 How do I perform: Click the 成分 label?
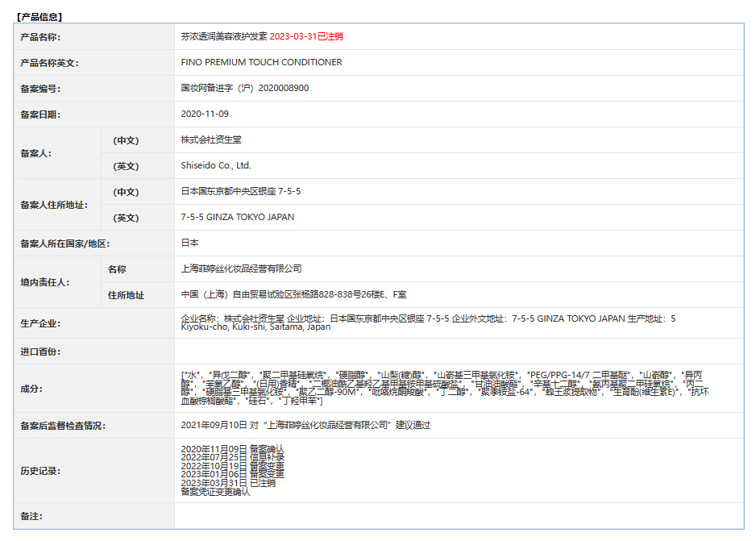(31, 389)
